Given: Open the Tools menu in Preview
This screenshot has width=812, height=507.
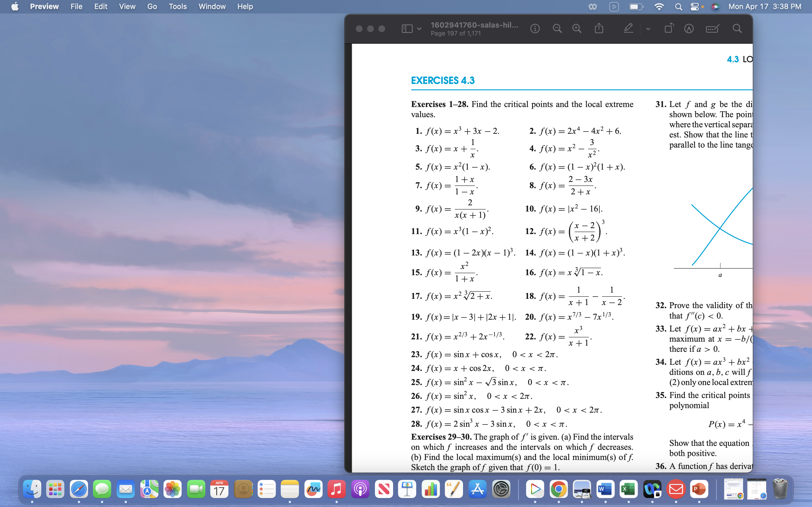Looking at the screenshot, I should point(178,6).
